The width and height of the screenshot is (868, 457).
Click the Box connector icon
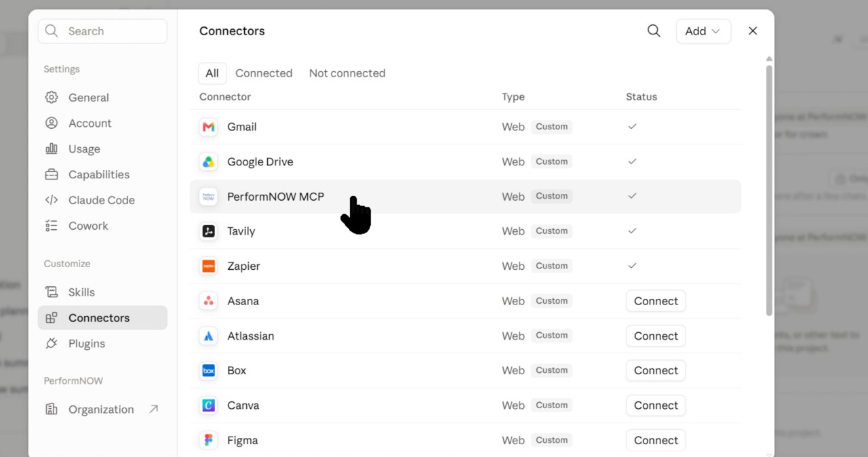click(208, 371)
